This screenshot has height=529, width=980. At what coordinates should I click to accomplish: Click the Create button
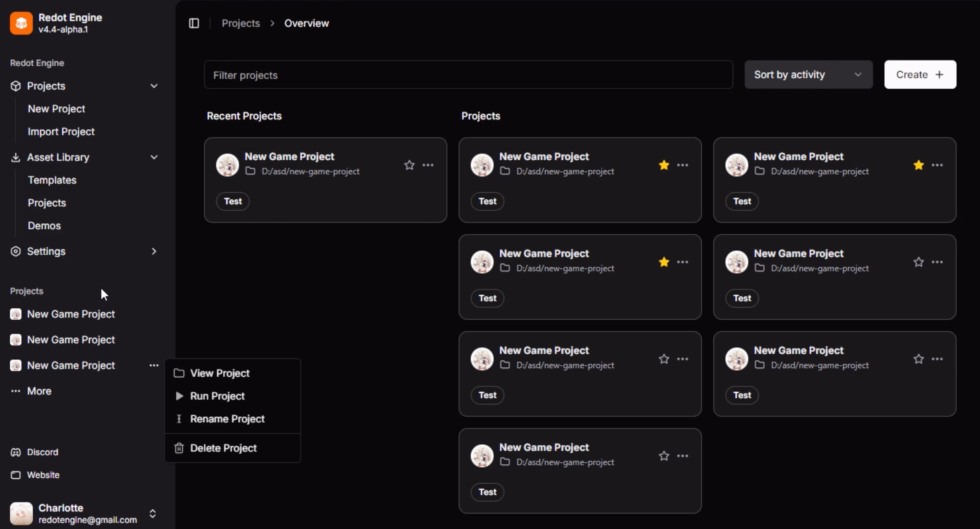[920, 74]
